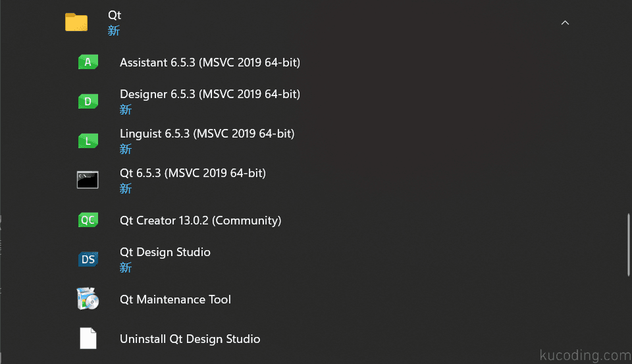
Task: Start the Qt Maintenance Tool entry
Action: [x=175, y=299]
